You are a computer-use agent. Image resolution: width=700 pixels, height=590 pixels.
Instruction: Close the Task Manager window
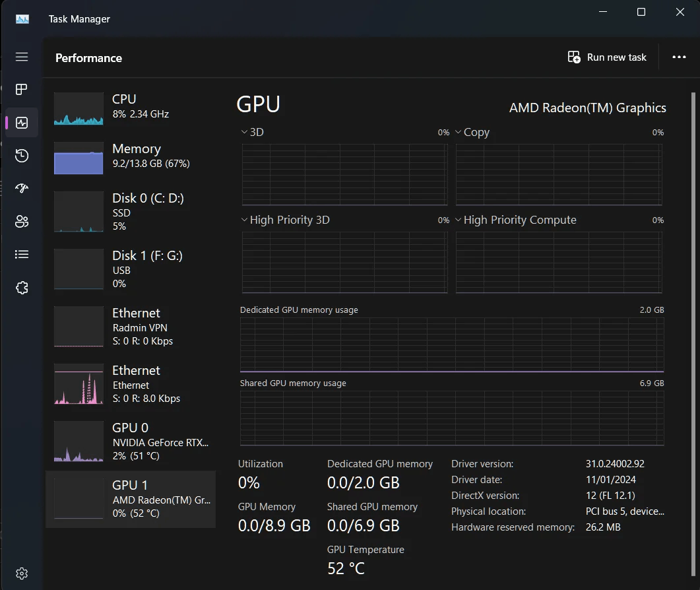680,12
